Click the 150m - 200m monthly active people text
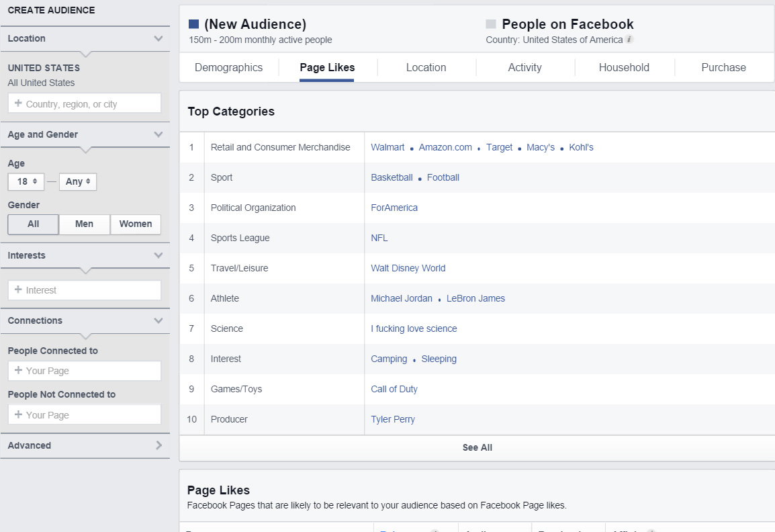Image resolution: width=775 pixels, height=532 pixels. pos(261,40)
